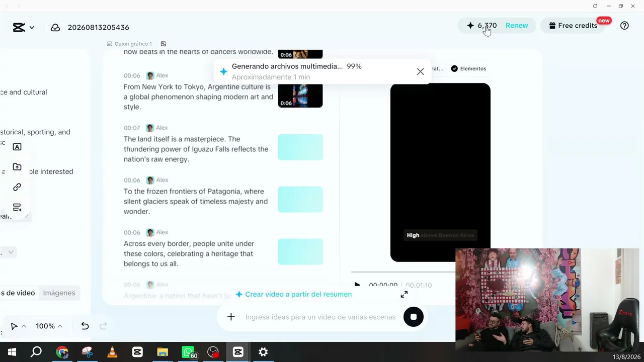The width and height of the screenshot is (644, 362).
Task: Open Google Chrome from the taskbar
Action: click(62, 352)
